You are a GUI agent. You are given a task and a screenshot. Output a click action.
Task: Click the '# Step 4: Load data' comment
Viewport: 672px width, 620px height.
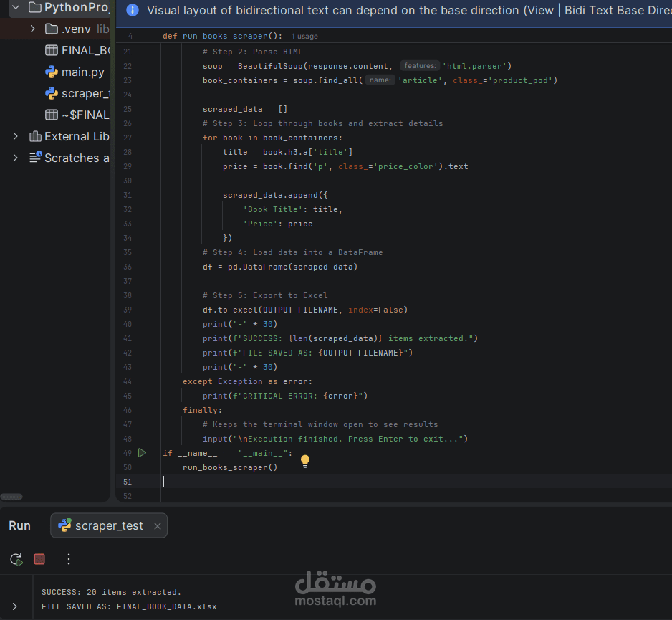[292, 252]
